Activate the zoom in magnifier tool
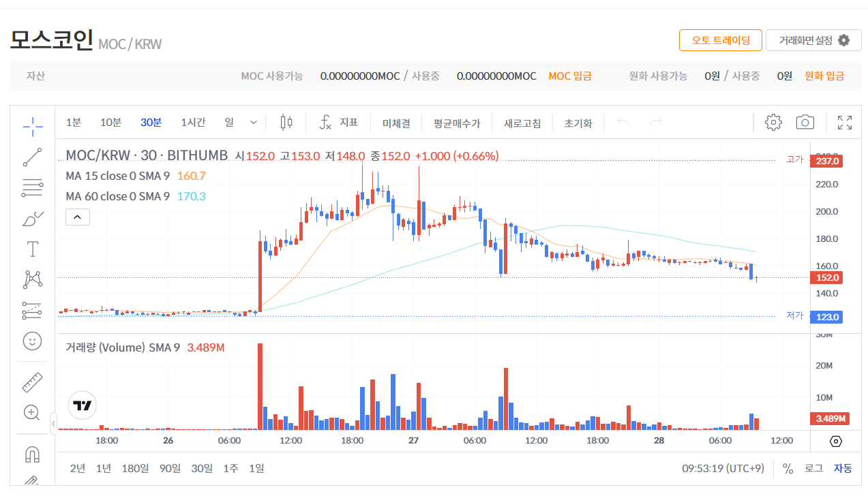The width and height of the screenshot is (868, 496). (x=32, y=412)
